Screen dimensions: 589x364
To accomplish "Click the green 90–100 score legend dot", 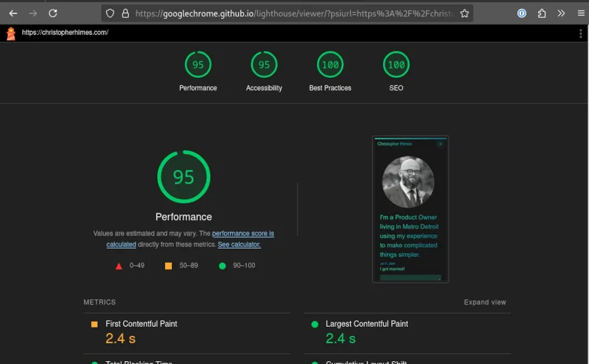I will coord(222,266).
